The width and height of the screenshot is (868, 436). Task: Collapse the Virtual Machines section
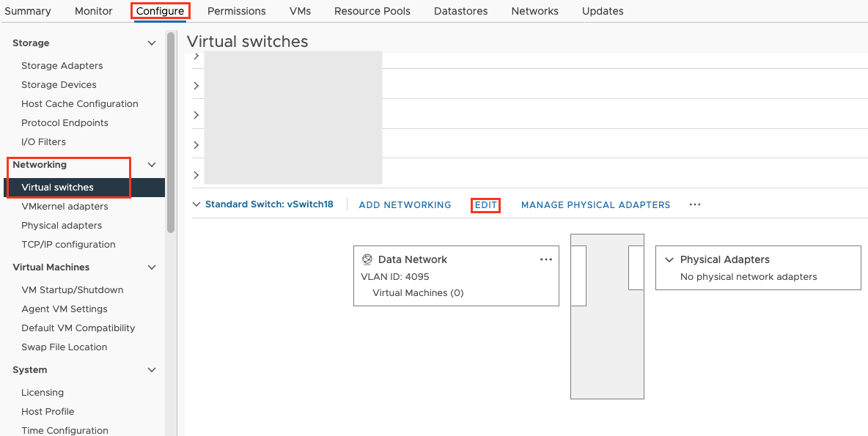coord(152,267)
